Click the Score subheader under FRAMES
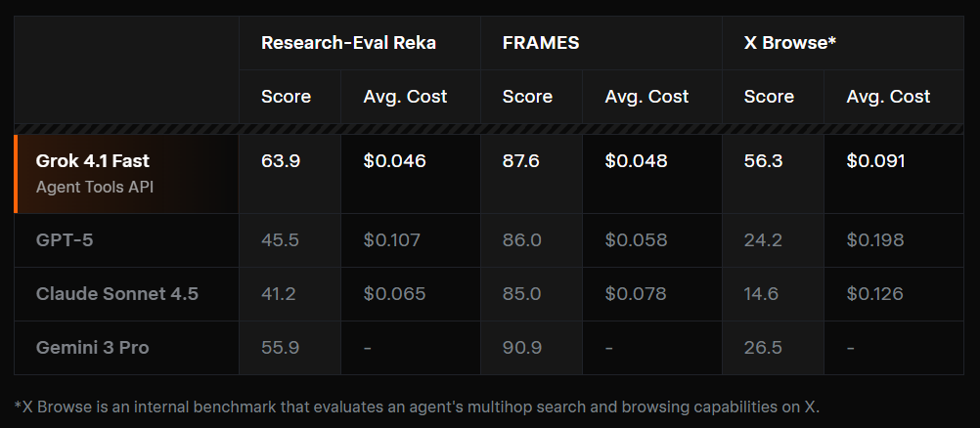980x428 pixels. pyautogui.click(x=527, y=97)
